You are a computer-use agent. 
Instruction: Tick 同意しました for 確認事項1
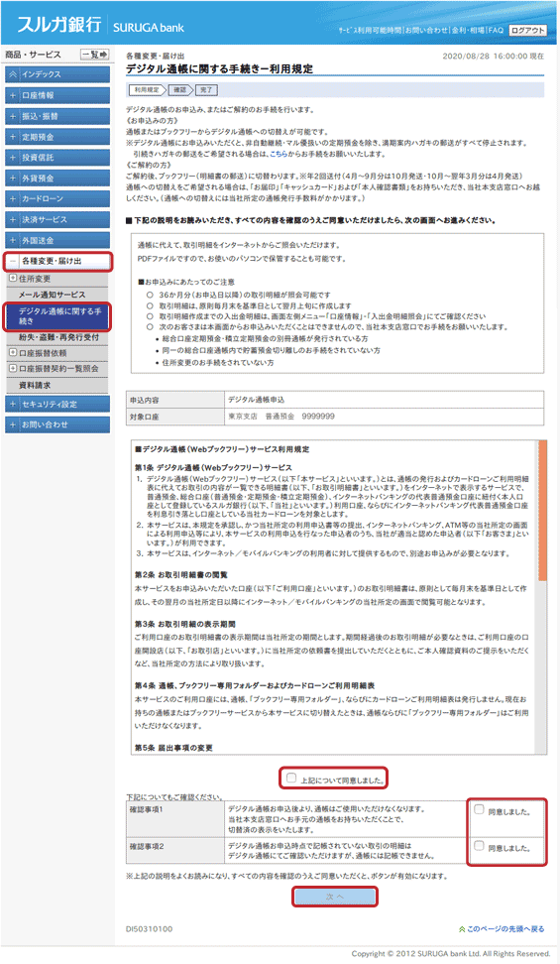pyautogui.click(x=479, y=809)
